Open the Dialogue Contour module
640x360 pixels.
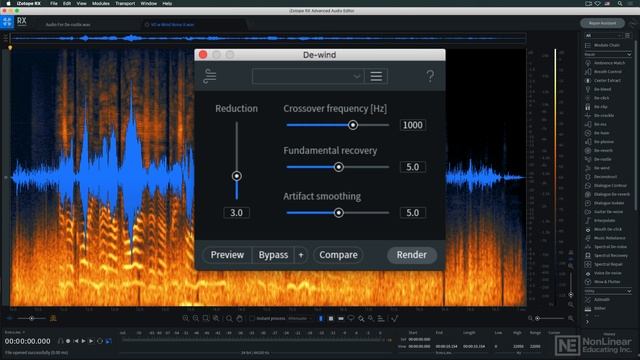coord(610,186)
